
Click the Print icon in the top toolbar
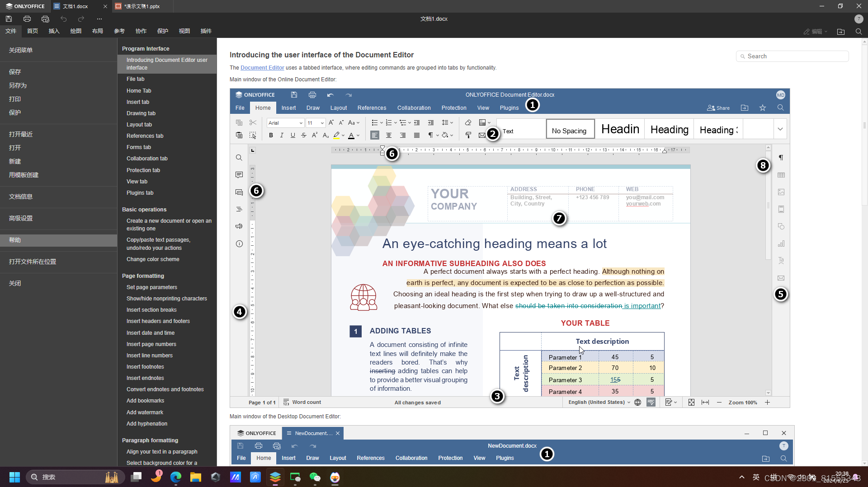click(x=27, y=19)
